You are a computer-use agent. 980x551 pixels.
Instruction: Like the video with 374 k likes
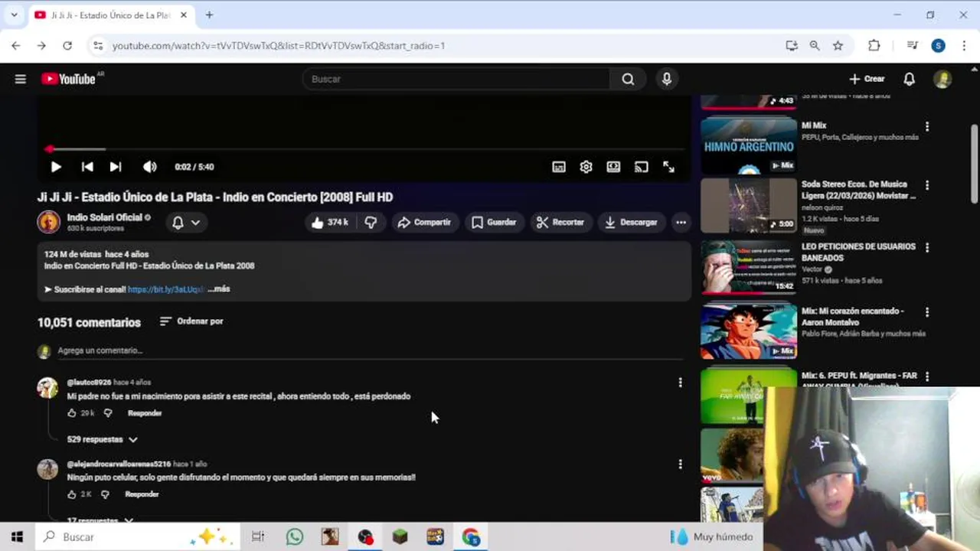(330, 223)
